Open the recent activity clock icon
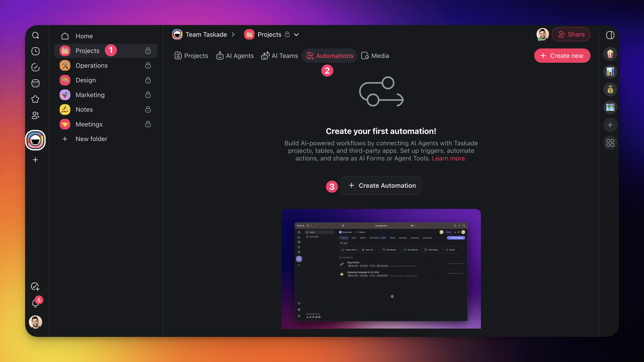 35,51
